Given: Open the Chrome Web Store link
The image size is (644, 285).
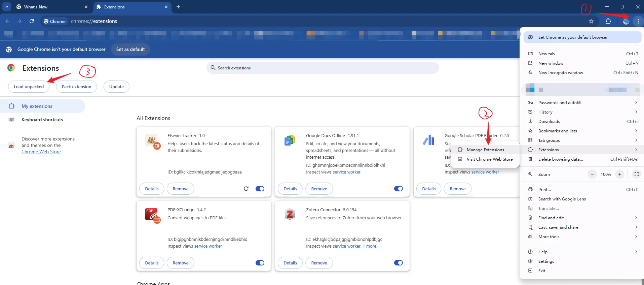Looking at the screenshot, I should [41, 152].
